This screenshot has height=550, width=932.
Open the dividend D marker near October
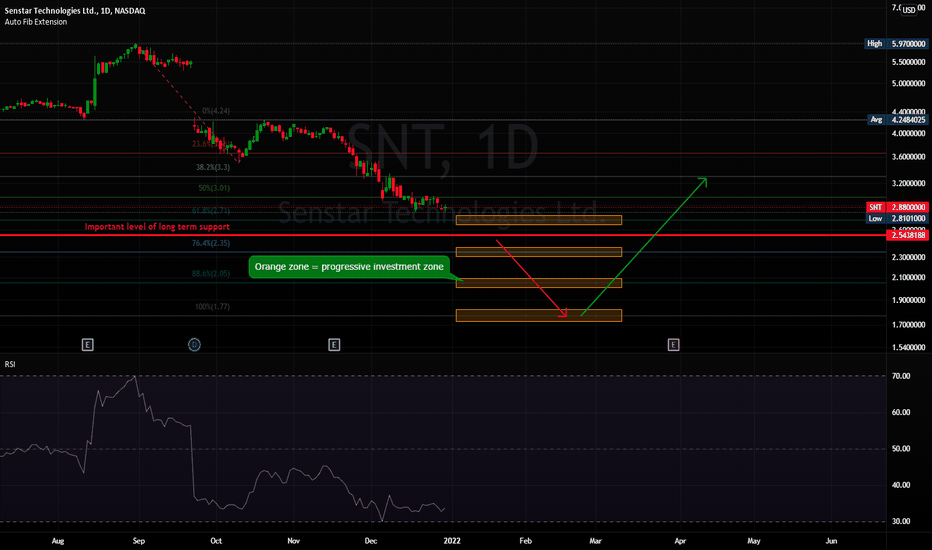click(x=194, y=344)
